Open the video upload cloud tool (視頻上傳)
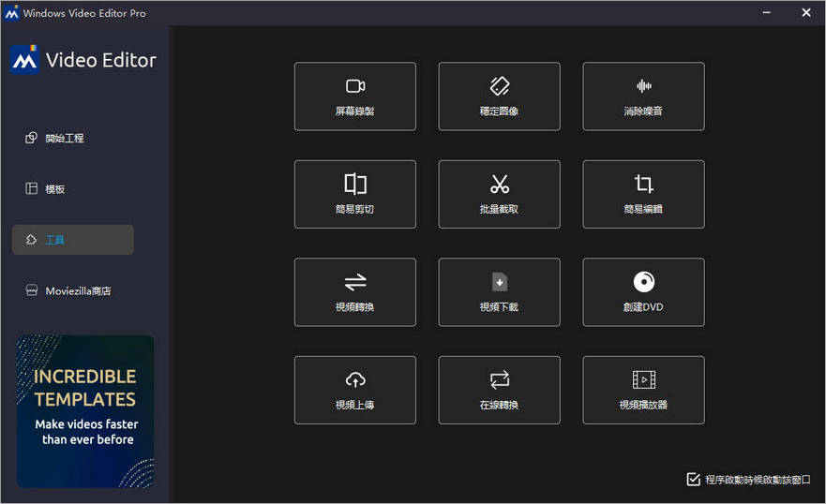Image resolution: width=826 pixels, height=504 pixels. 355,390
